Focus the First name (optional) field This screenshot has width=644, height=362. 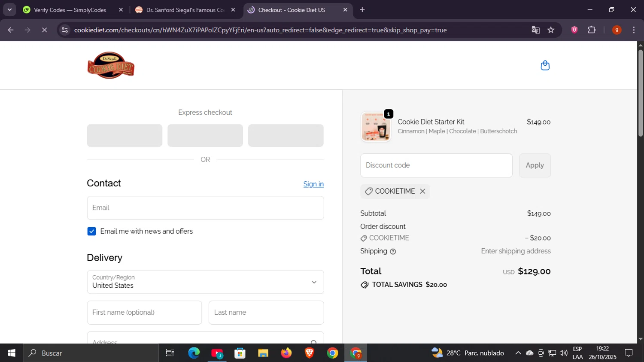click(144, 313)
